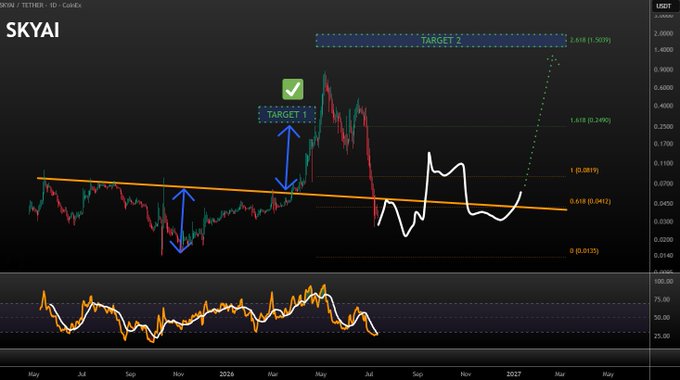This screenshot has height=380, width=680.
Task: Open the USDT currency selector
Action: click(664, 6)
